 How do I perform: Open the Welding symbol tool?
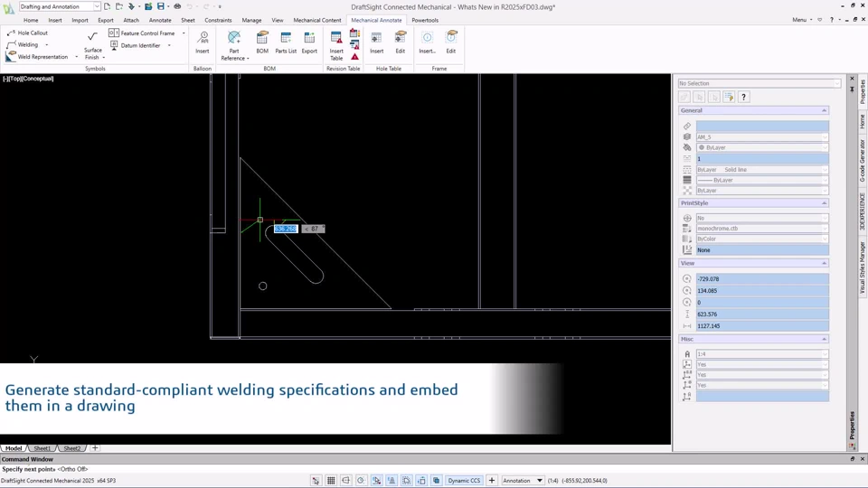(x=23, y=44)
